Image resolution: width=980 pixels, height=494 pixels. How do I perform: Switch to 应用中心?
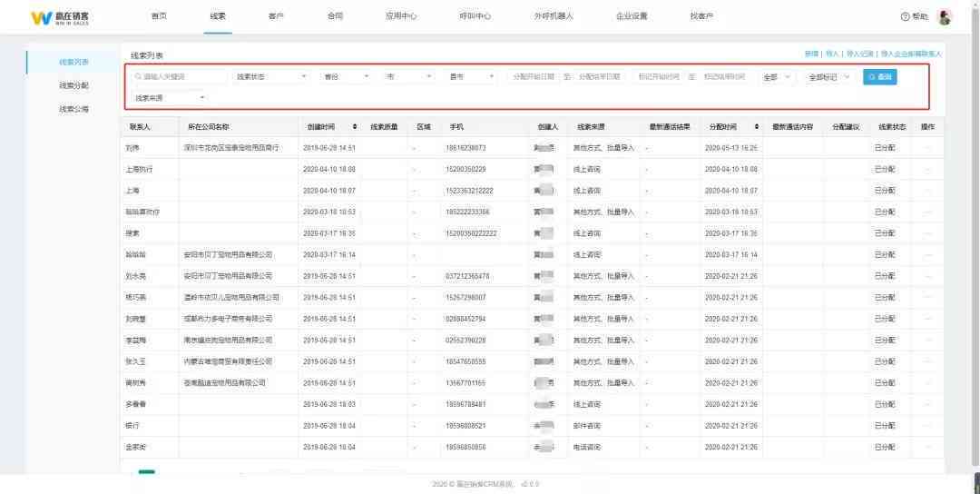coord(401,16)
